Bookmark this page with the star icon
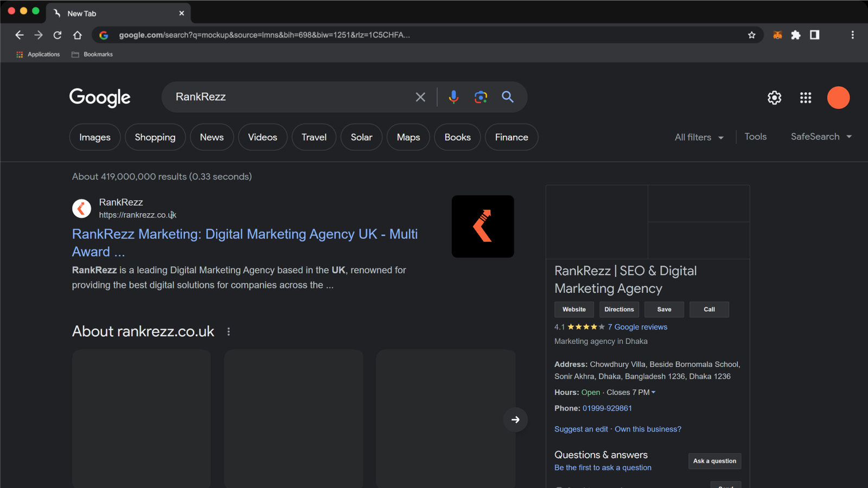 pos(751,35)
